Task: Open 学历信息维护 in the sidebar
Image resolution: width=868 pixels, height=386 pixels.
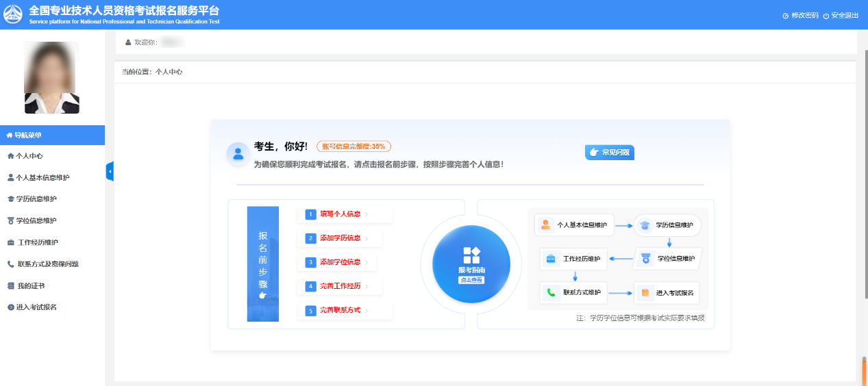Action: tap(36, 199)
